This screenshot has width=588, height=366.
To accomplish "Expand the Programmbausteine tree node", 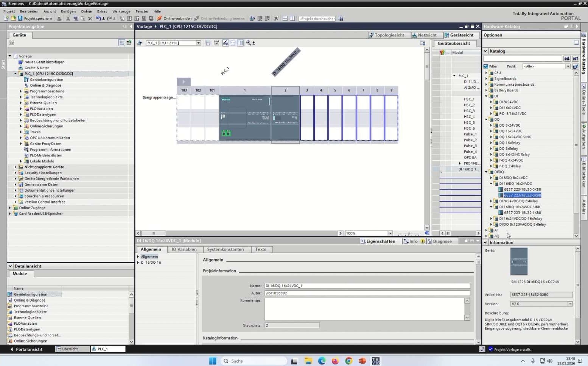I will (21, 91).
